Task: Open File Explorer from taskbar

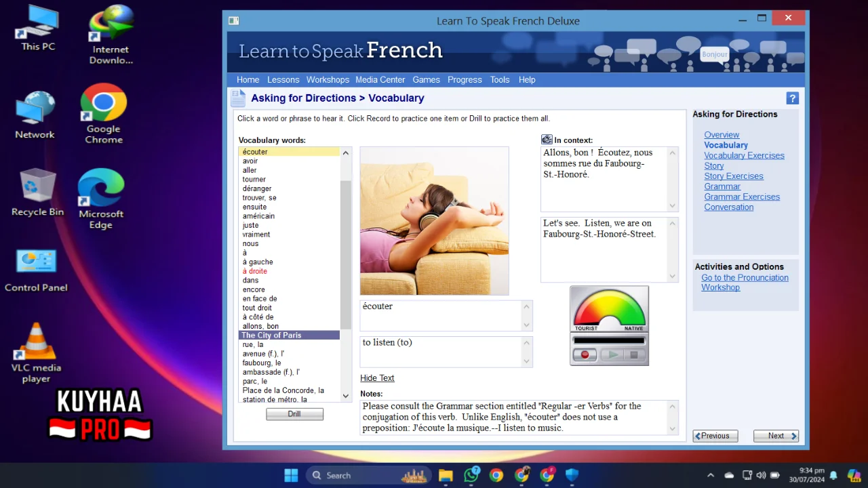Action: [446, 475]
